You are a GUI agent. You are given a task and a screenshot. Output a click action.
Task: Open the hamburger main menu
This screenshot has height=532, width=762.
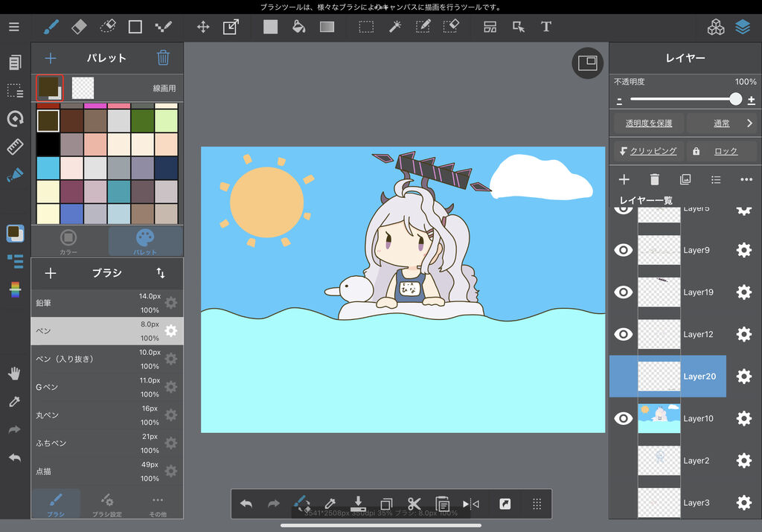tap(14, 27)
